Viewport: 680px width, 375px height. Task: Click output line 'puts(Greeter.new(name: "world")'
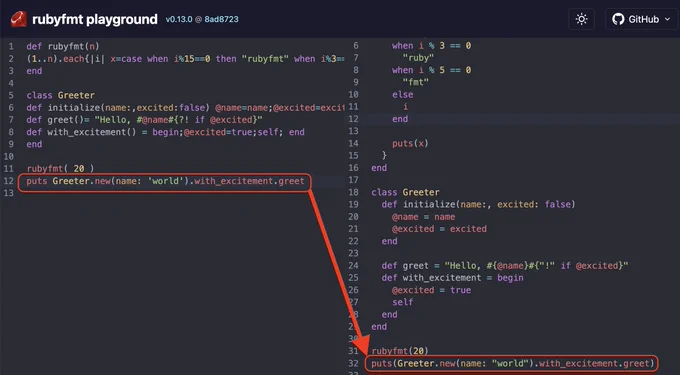click(x=513, y=363)
